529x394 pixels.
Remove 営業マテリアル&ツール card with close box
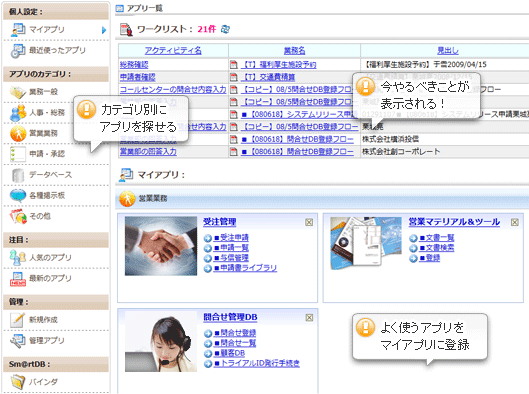514,222
